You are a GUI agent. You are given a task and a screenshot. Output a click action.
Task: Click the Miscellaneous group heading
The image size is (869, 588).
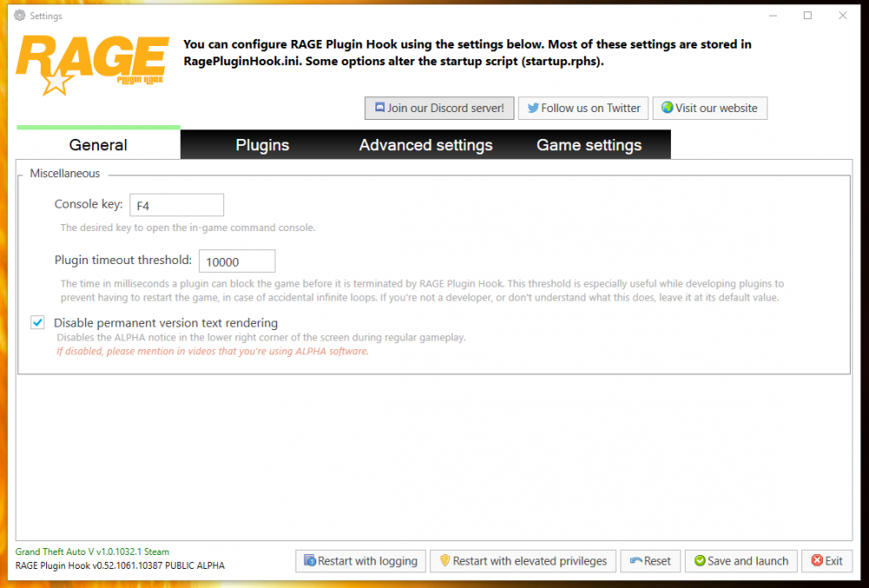coord(65,174)
